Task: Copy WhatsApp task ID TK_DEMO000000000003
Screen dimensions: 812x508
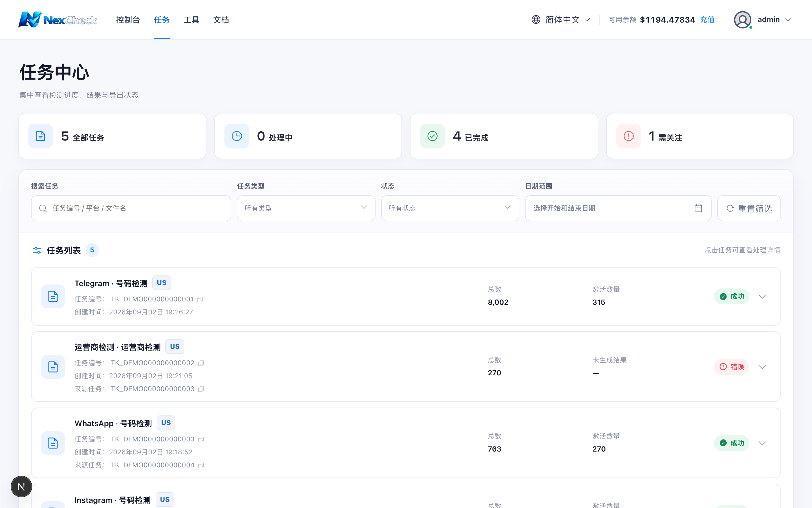Action: coord(201,439)
